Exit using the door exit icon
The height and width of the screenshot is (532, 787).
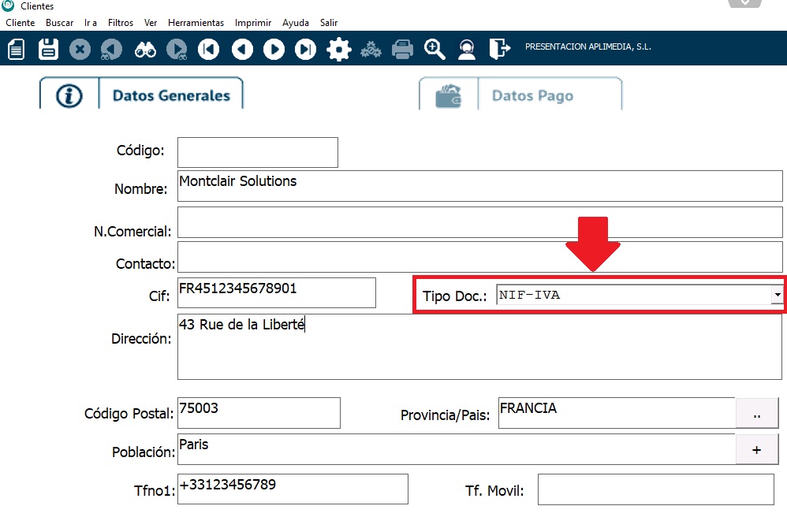click(x=498, y=50)
